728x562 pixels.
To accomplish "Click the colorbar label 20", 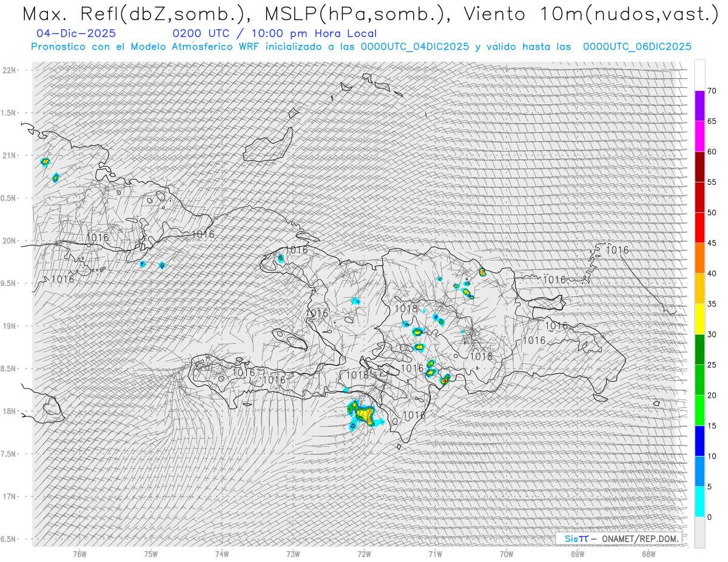I will pyautogui.click(x=712, y=395).
